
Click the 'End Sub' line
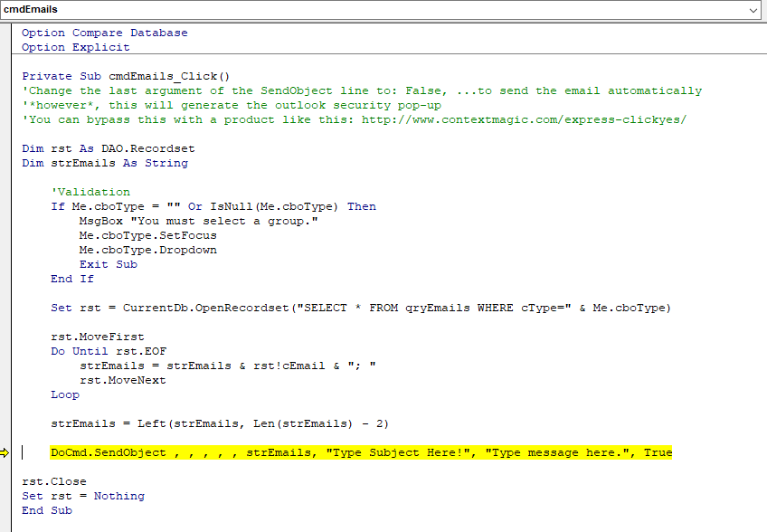(x=47, y=511)
